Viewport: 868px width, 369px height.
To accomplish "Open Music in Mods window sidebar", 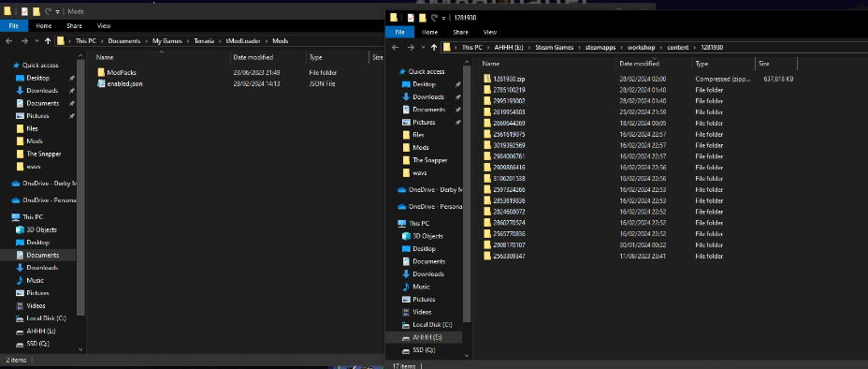I will coord(35,280).
